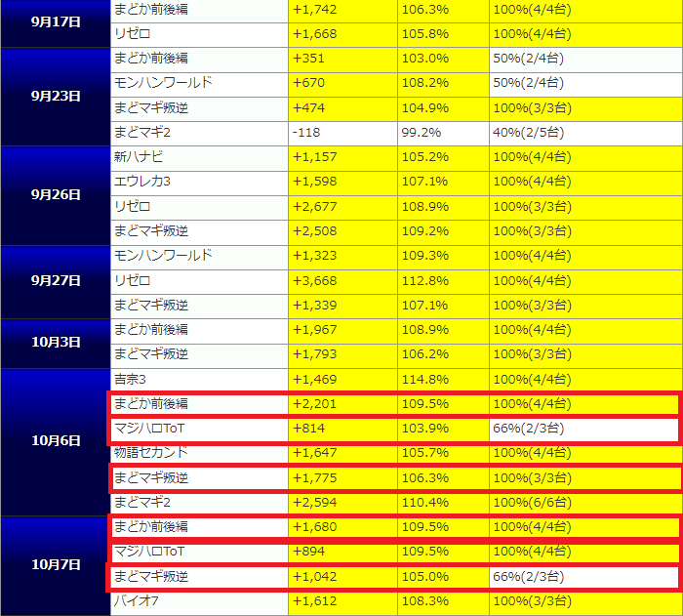Screen dimensions: 683x616
Task: Select the 105.8% payout rate cell
Action: point(443,34)
